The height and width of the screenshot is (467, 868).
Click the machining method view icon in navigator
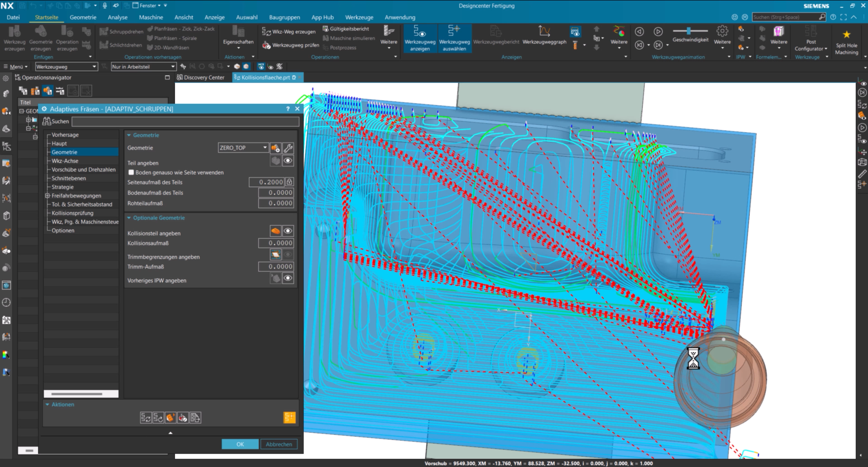[x=60, y=91]
